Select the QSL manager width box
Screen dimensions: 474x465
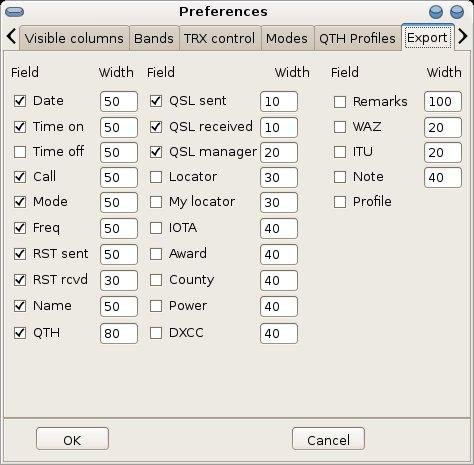[279, 152]
